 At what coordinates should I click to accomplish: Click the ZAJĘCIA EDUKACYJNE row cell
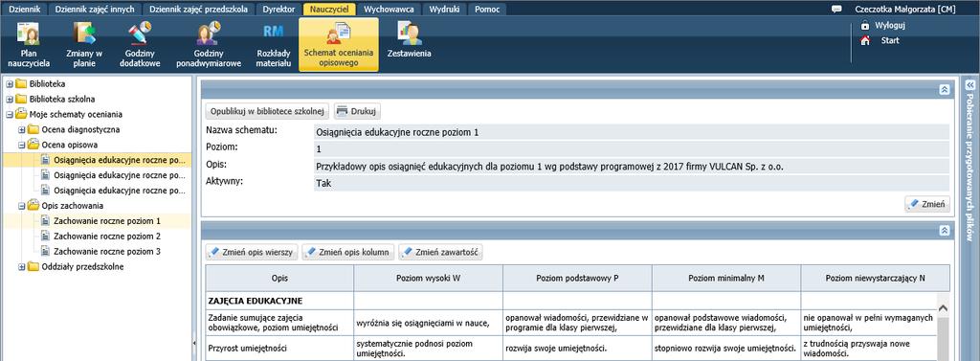279,301
